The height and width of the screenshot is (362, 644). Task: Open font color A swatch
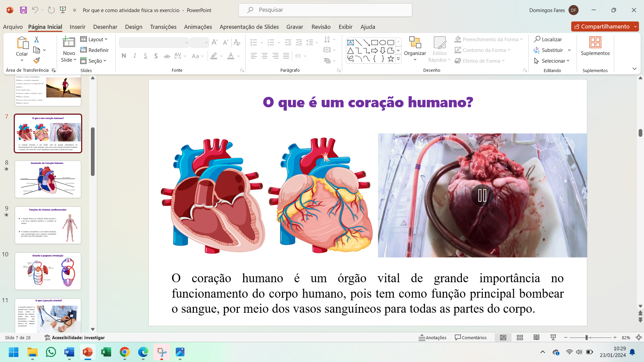[231, 56]
